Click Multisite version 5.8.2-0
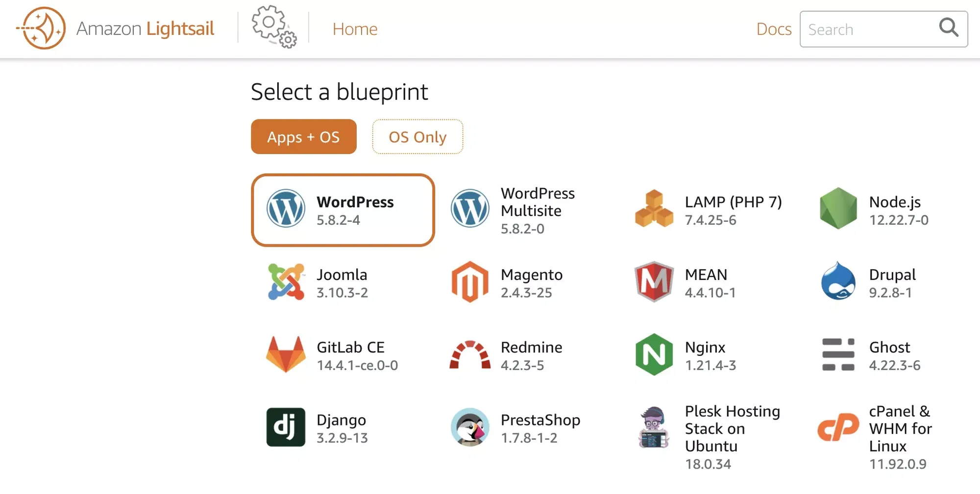The image size is (980, 494). (x=522, y=229)
